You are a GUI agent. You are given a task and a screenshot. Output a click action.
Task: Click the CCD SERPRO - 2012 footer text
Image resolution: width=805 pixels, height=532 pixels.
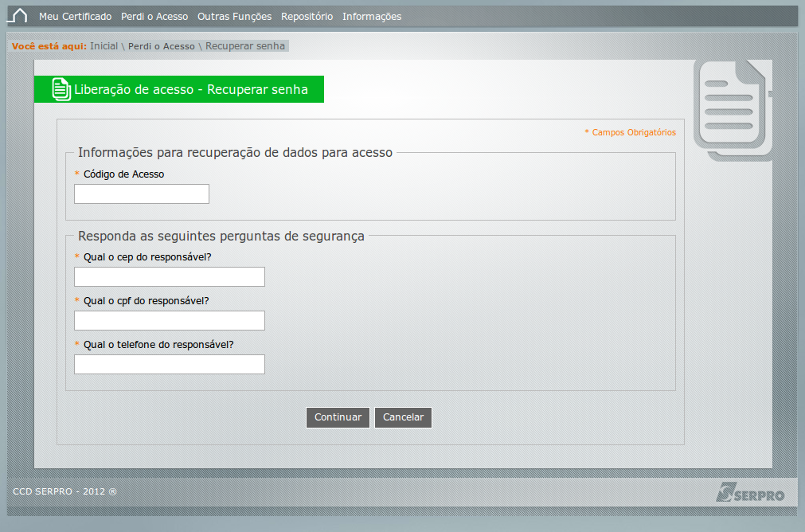tap(64, 491)
